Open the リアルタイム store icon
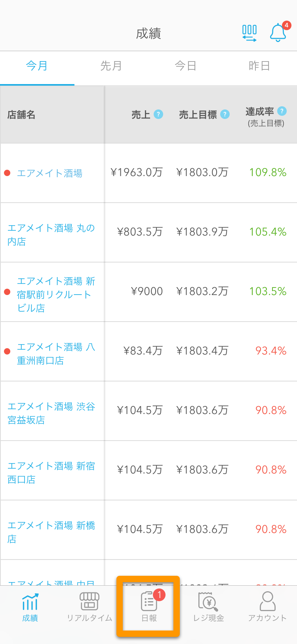 (x=89, y=601)
